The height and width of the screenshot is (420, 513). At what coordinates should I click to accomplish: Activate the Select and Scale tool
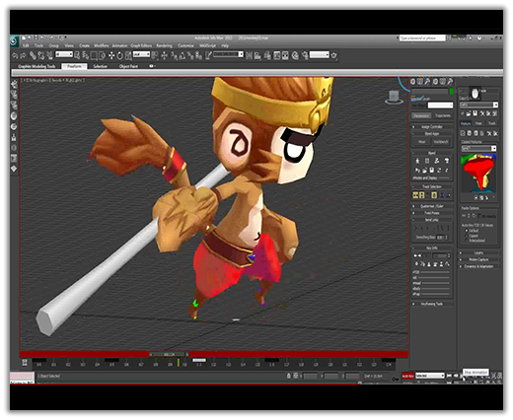128,55
